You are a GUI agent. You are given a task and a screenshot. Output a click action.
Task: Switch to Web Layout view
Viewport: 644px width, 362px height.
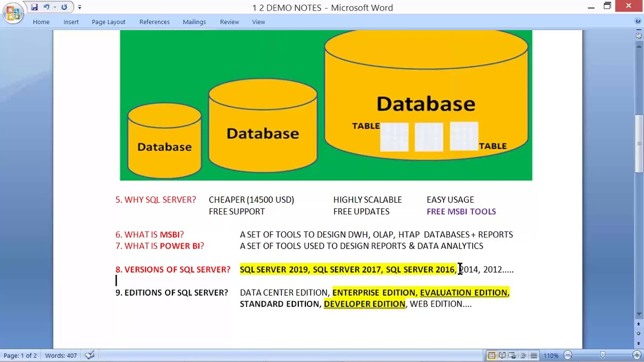click(x=512, y=355)
